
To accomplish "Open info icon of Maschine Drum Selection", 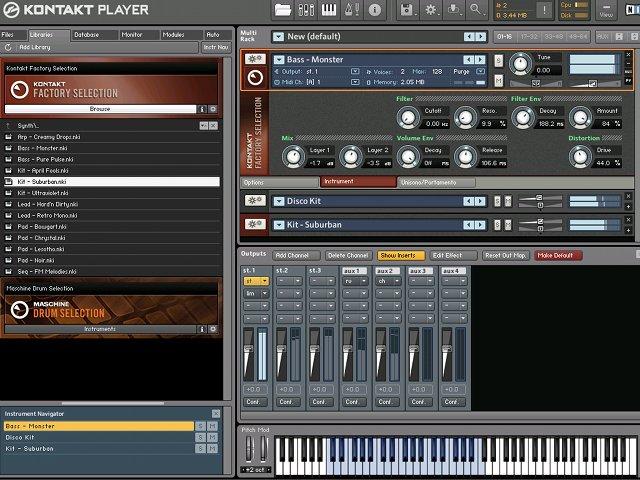I will [x=201, y=329].
